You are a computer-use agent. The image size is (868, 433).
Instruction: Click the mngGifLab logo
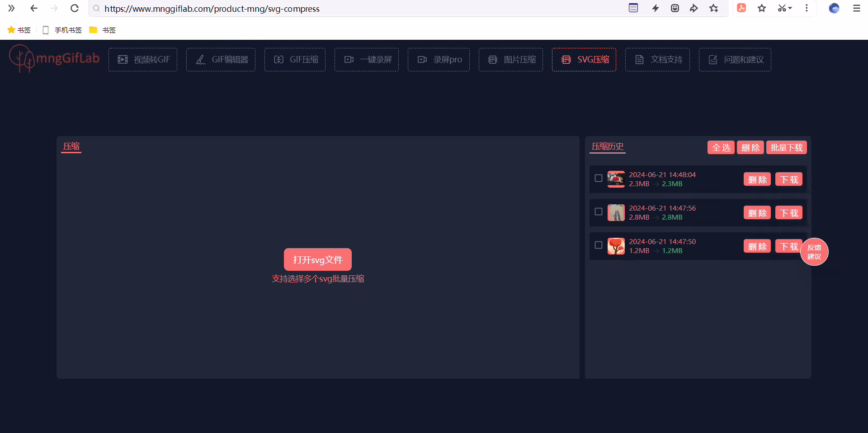point(54,59)
